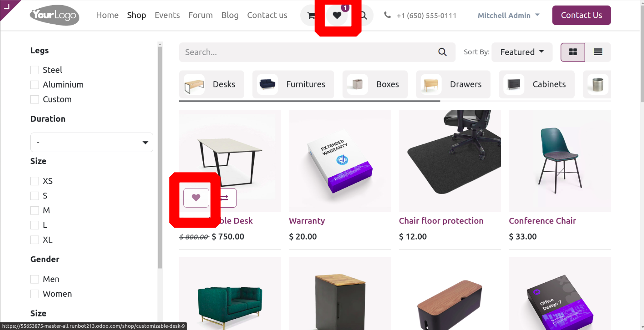The image size is (644, 330).
Task: Open the Mitchell Admin user menu
Action: [509, 15]
